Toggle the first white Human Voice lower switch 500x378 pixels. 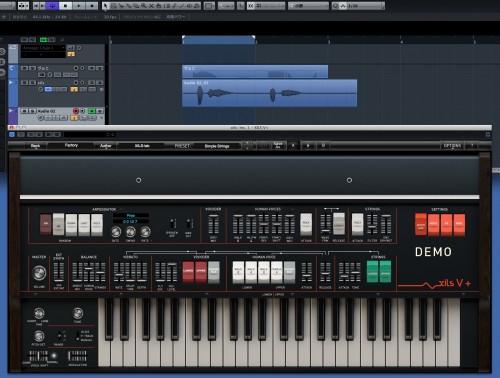click(238, 272)
